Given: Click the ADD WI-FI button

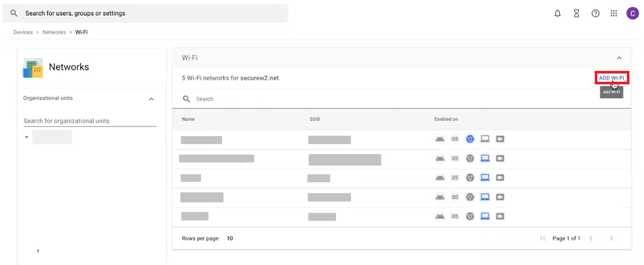Looking at the screenshot, I should (611, 78).
